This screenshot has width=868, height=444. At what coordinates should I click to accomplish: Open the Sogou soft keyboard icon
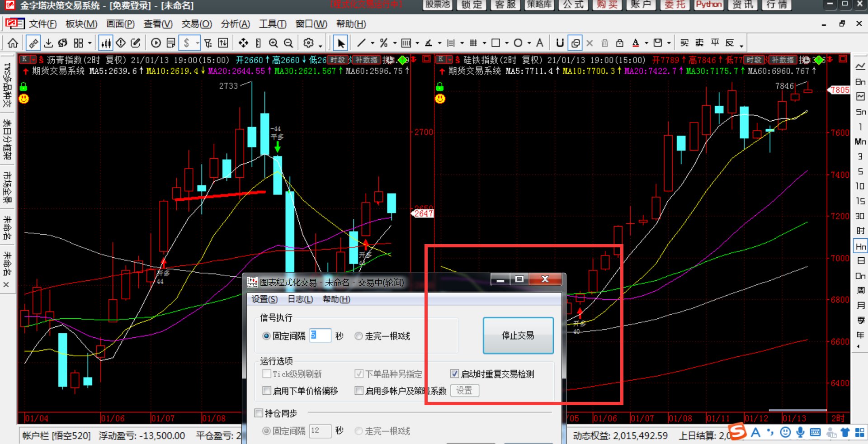pos(815,432)
